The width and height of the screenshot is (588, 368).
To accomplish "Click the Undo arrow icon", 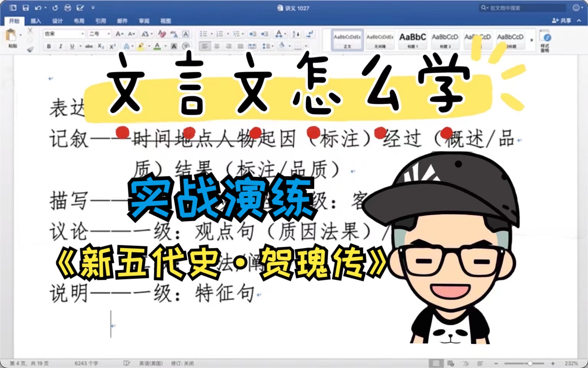I will [x=38, y=8].
